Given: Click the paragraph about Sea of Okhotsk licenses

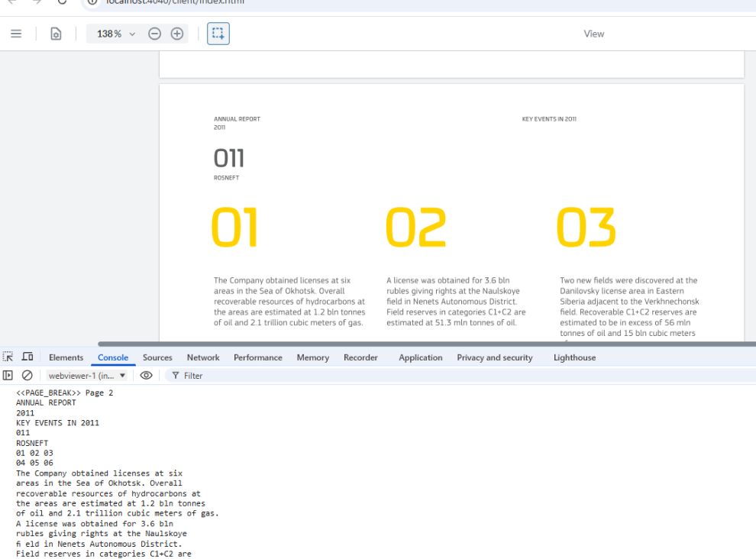Looking at the screenshot, I should pyautogui.click(x=289, y=302).
